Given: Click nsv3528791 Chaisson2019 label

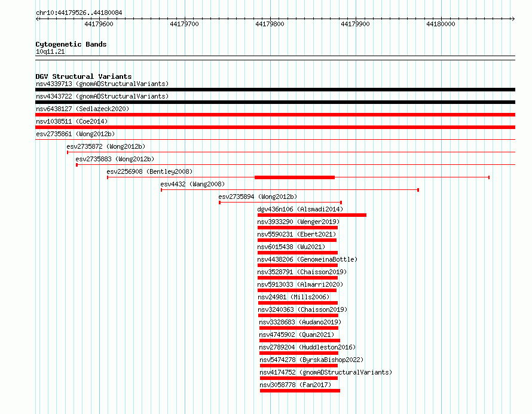Looking at the screenshot, I should point(302,272).
